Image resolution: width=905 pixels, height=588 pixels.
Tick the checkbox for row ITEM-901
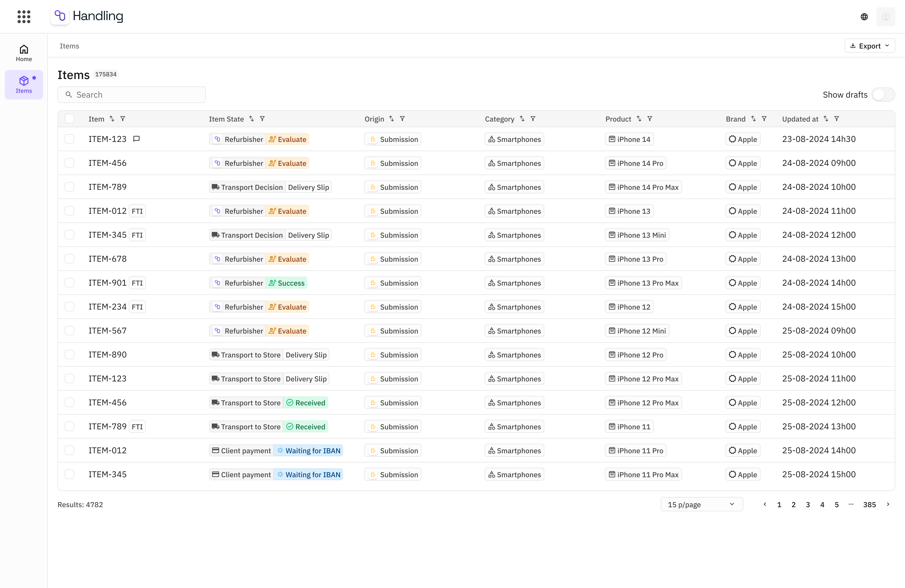[x=70, y=283]
